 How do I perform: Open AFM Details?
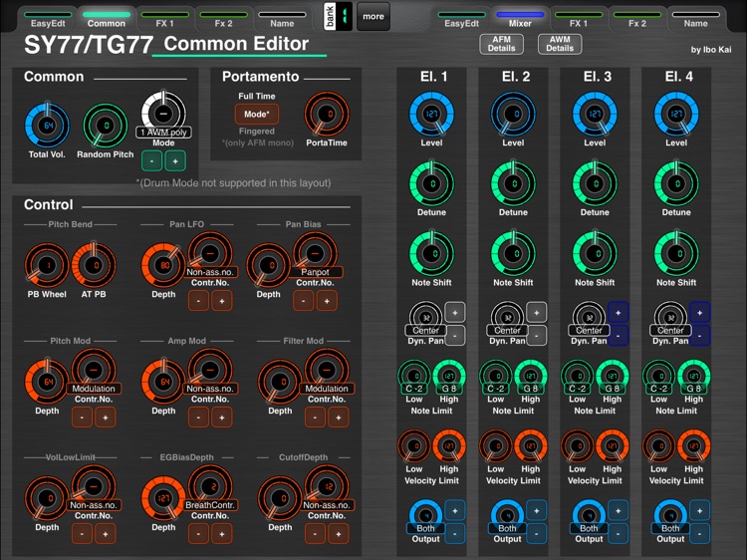[x=501, y=44]
